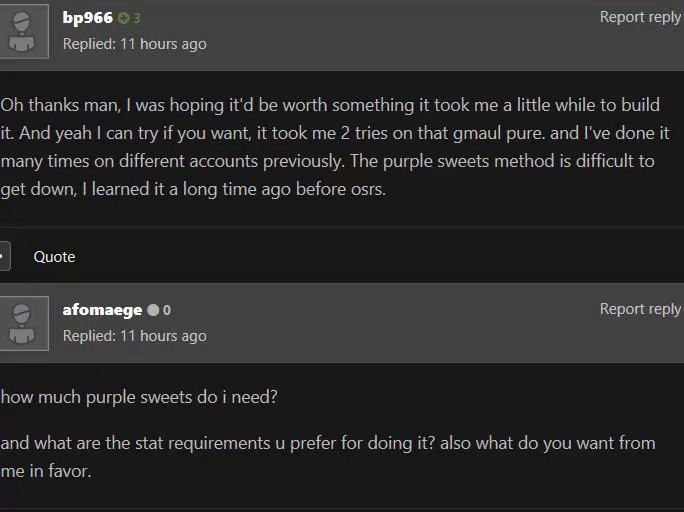Click afomaege's stat requirements paragraph

click(328, 456)
